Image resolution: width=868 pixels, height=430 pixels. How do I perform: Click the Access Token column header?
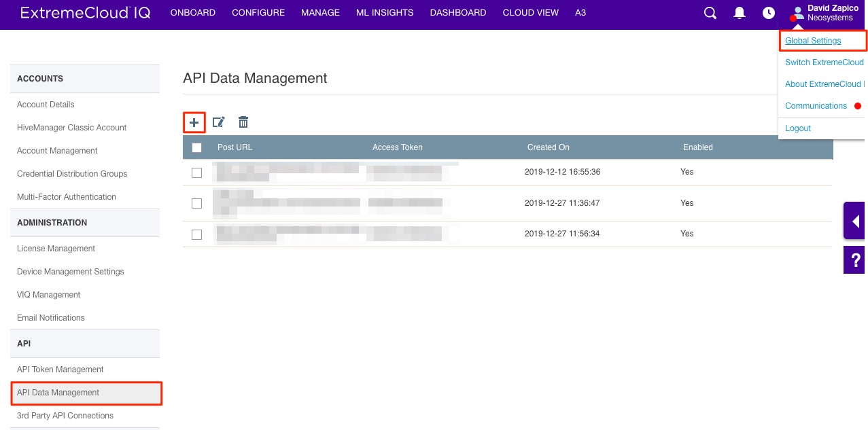[398, 147]
